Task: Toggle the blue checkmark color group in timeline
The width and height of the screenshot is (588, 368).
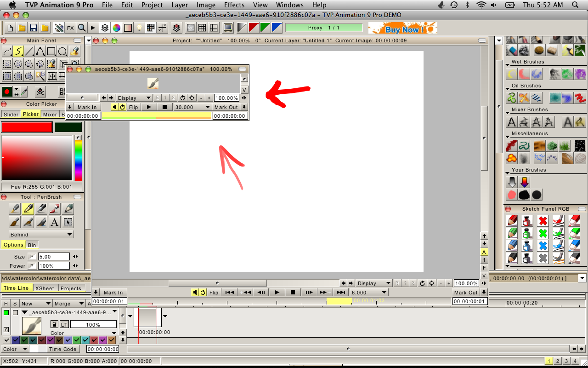Action: (16, 340)
